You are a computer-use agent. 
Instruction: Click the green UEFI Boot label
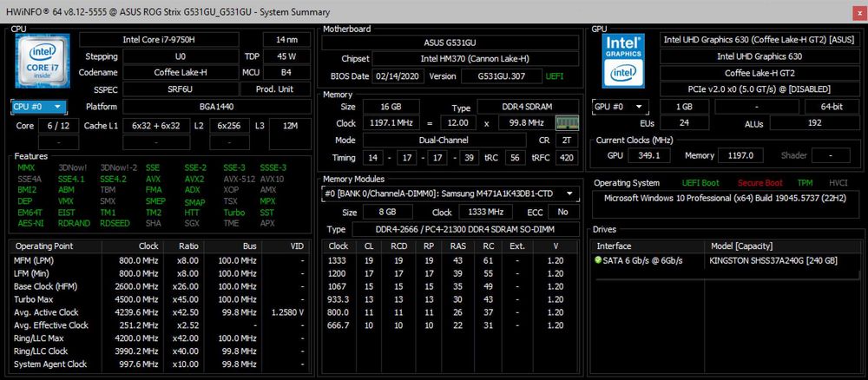(700, 183)
